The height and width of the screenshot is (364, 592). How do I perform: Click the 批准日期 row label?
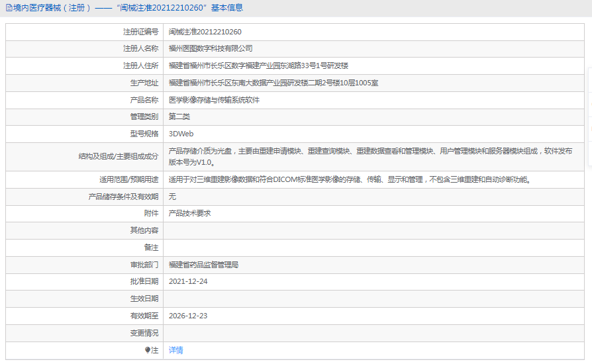pyautogui.click(x=144, y=282)
